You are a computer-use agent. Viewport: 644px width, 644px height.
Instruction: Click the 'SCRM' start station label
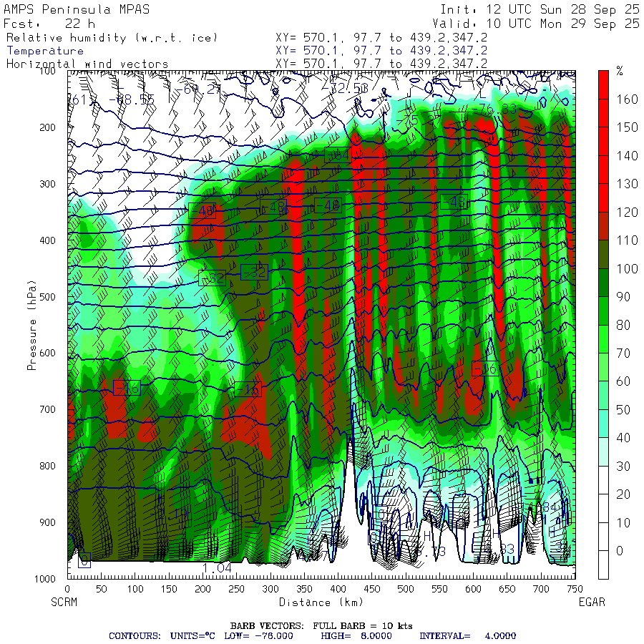[64, 602]
